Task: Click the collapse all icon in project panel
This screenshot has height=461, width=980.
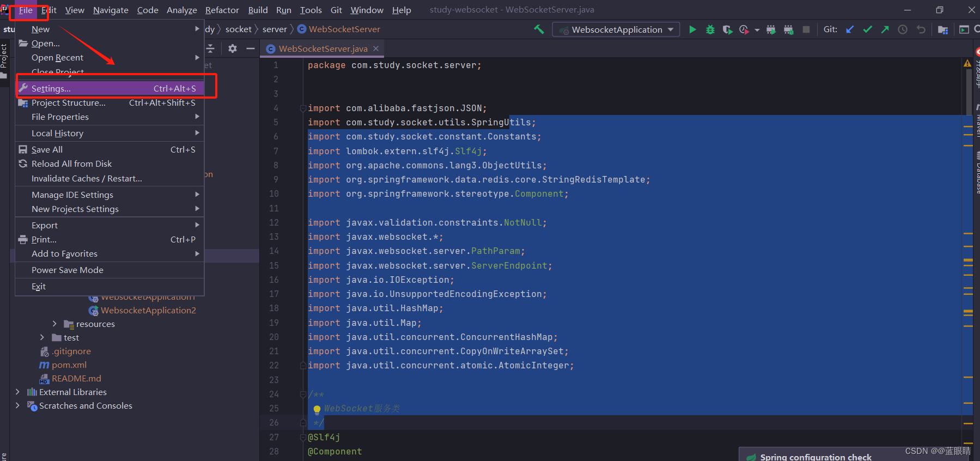Action: pyautogui.click(x=210, y=48)
